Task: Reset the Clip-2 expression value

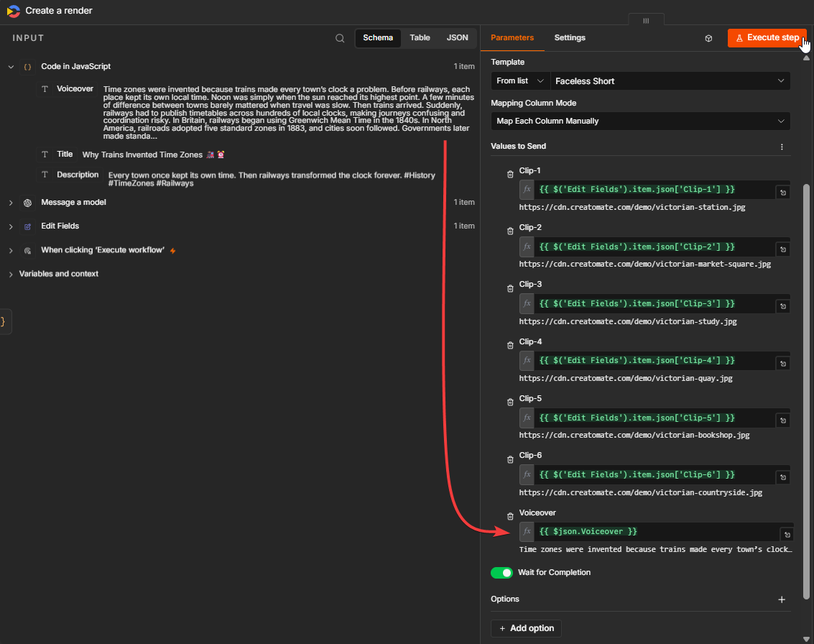Action: (783, 250)
